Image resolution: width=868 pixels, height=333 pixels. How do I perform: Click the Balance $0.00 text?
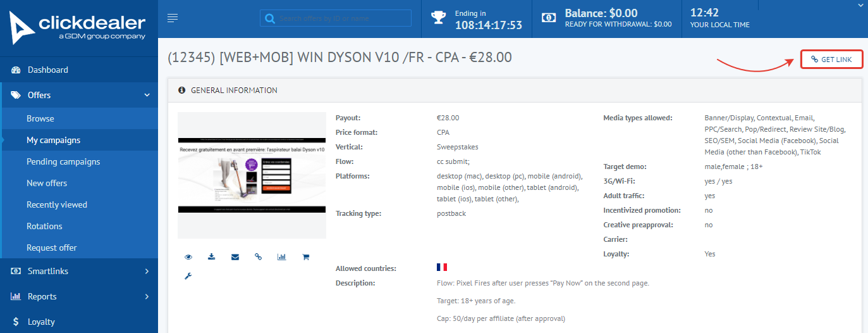pyautogui.click(x=601, y=13)
